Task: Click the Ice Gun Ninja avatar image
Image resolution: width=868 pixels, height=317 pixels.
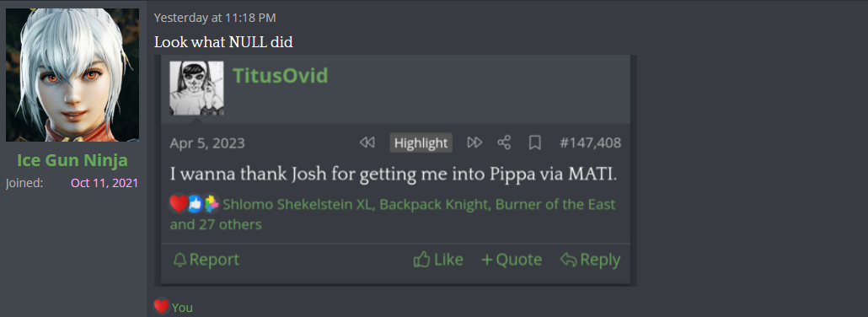Action: (x=72, y=75)
